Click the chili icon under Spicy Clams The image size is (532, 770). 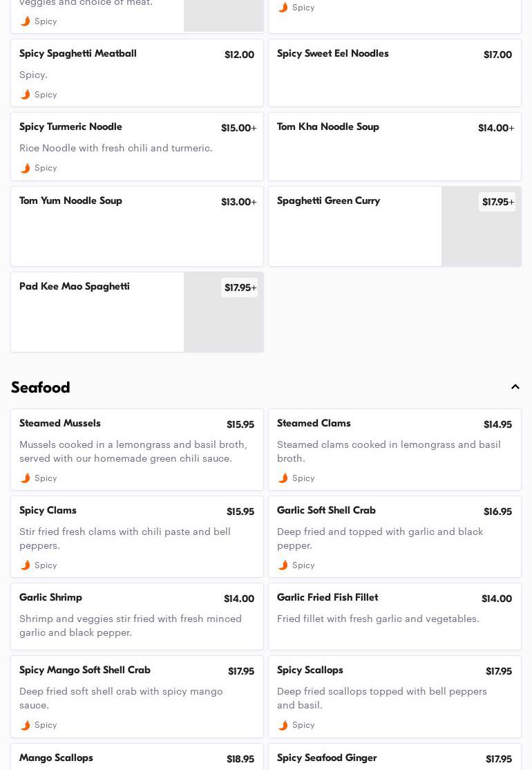click(x=26, y=565)
